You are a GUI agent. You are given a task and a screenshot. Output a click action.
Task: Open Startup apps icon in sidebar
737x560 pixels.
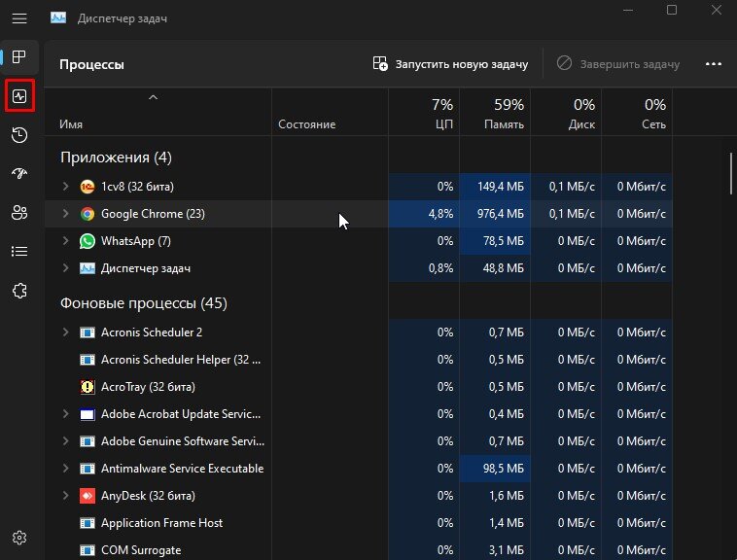(19, 174)
